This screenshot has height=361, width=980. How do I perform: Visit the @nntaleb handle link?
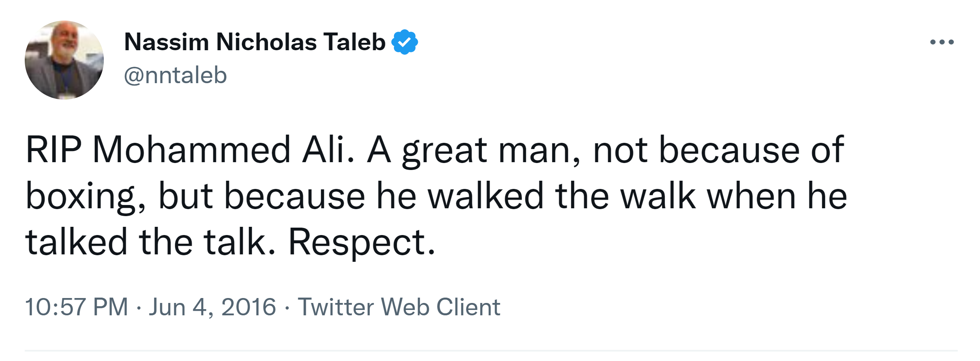(x=176, y=75)
